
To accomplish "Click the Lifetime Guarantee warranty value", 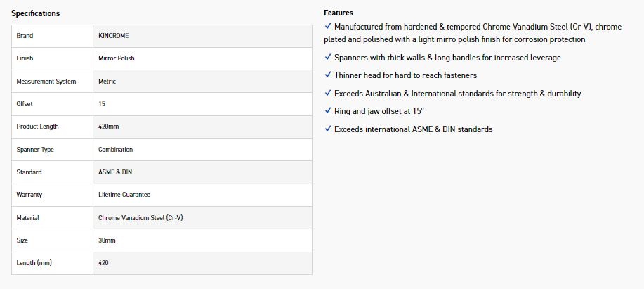I will click(124, 195).
